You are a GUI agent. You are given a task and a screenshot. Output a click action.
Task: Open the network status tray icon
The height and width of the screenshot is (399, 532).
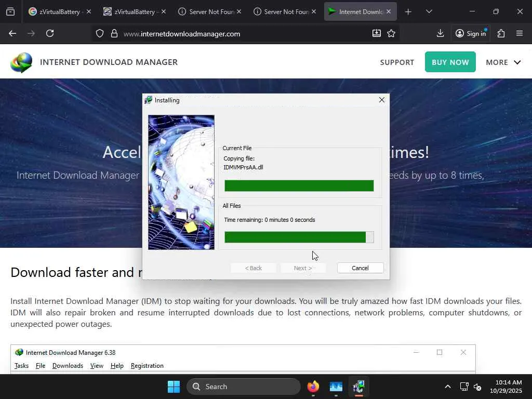(x=464, y=387)
